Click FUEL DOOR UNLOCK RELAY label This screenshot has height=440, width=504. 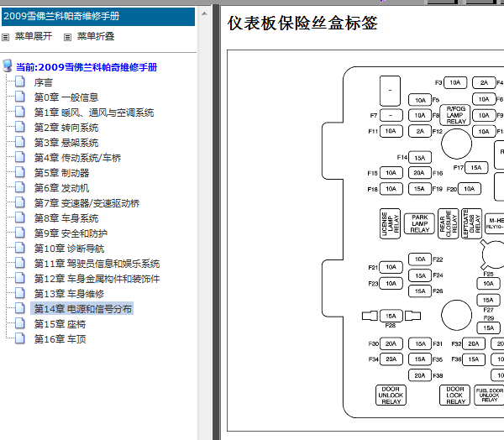[490, 395]
